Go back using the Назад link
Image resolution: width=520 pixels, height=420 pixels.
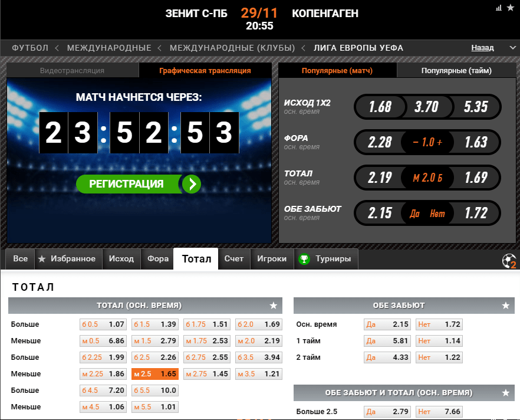tap(482, 48)
